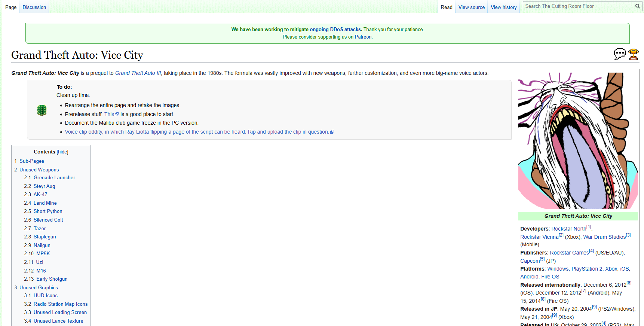Open the 'This' prerelease external link

[x=111, y=114]
